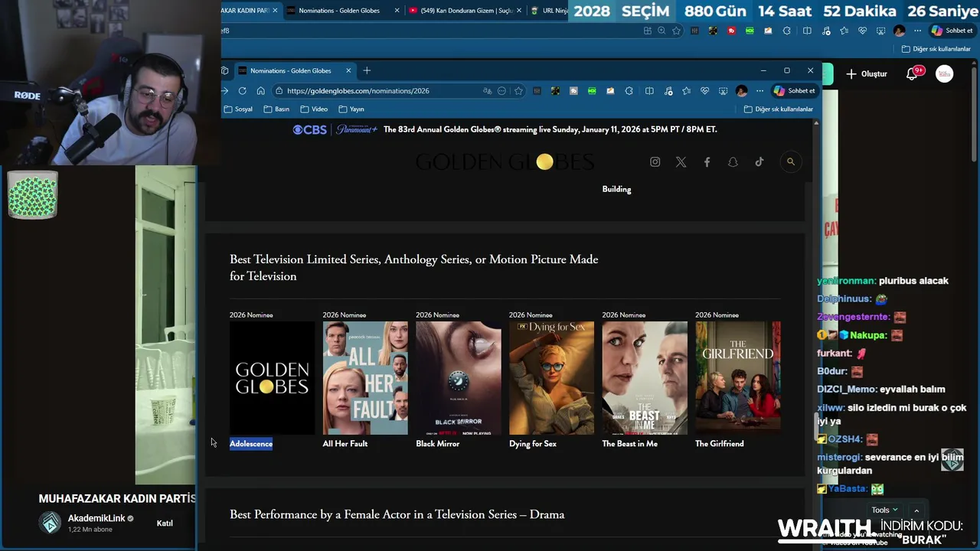Open the Black Mirror nominee title
Screen dimensions: 980x551
click(438, 444)
